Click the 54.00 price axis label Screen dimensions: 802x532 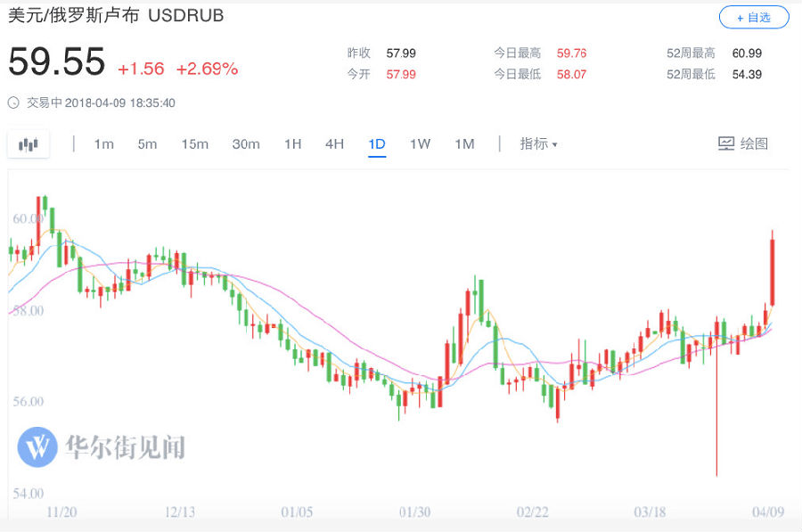click(x=29, y=494)
